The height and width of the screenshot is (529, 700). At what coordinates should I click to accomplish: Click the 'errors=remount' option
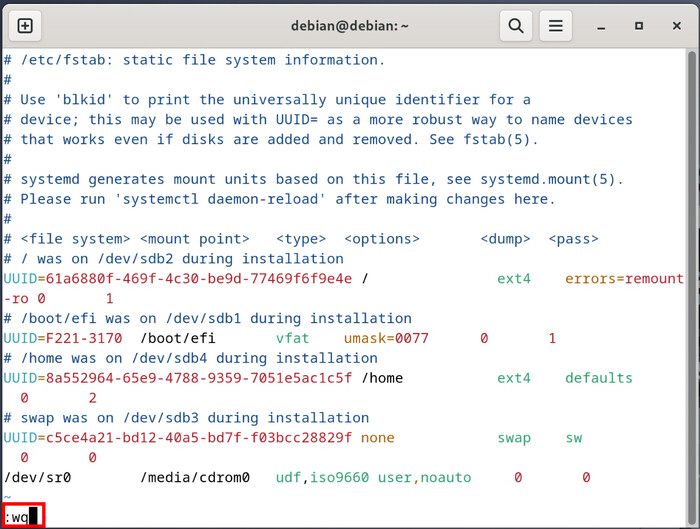point(624,279)
